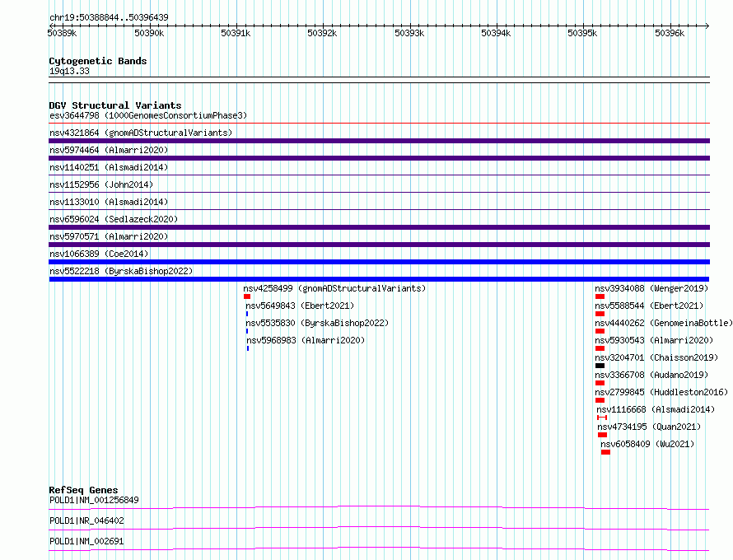Open the nsv5588544 (Ebert2021) variant

(x=649, y=306)
